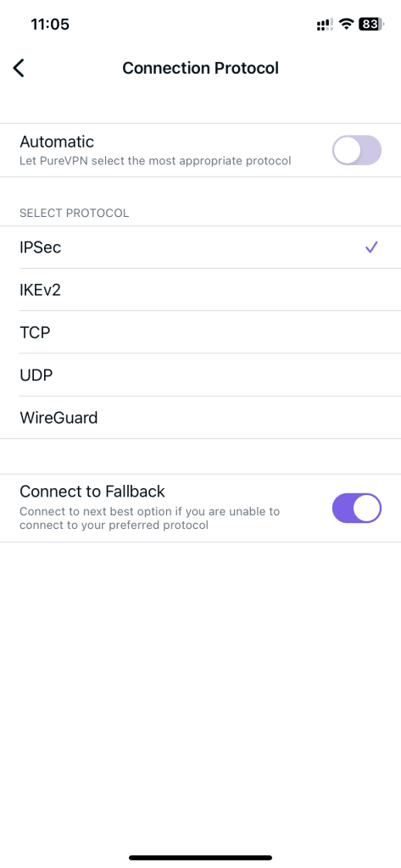The height and width of the screenshot is (868, 401).
Task: Click the purple checkmark next to IPSec
Action: point(371,247)
